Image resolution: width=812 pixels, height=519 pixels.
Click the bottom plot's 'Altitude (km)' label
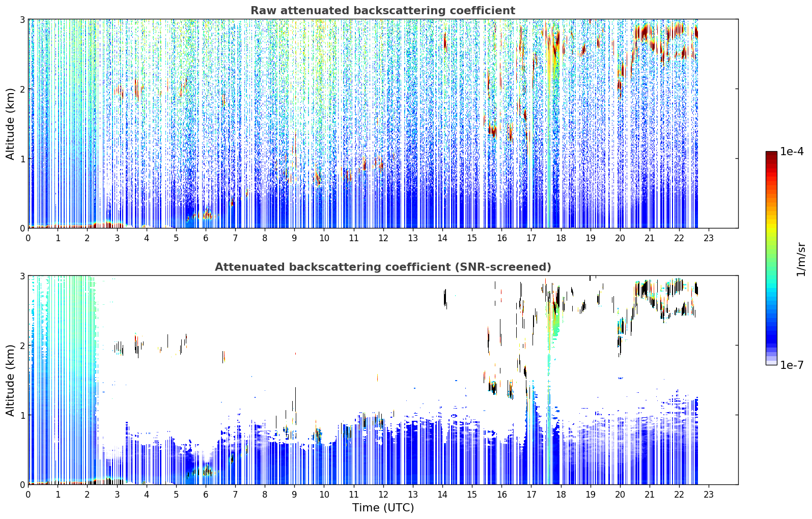[10, 380]
